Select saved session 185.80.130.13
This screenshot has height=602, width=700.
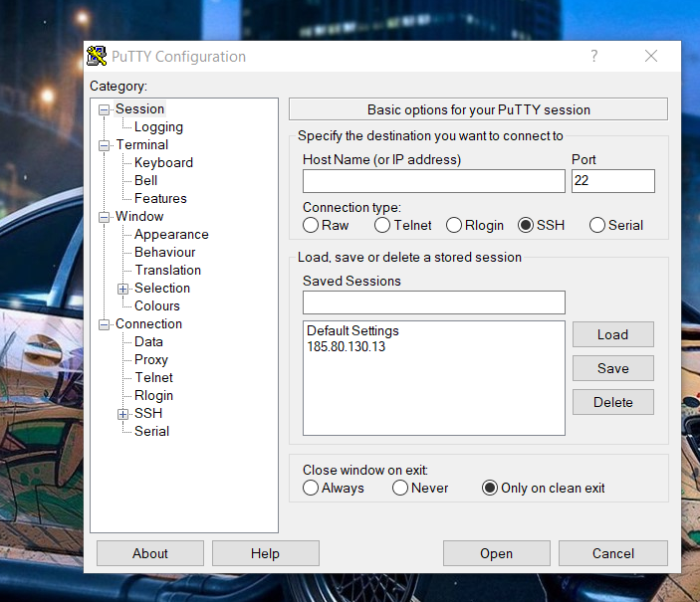(x=346, y=346)
